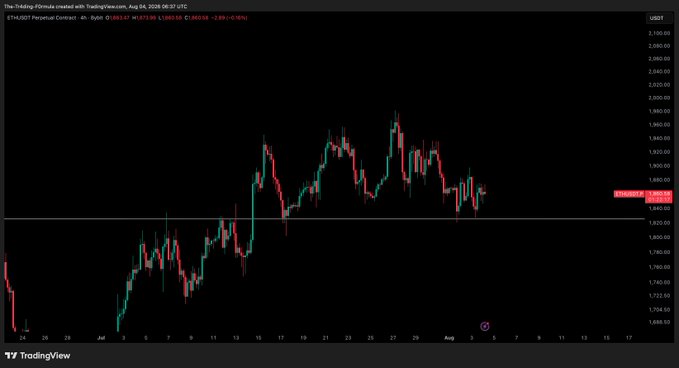679x368 pixels.
Task: Click the 1,900.00 price axis label
Action: [x=659, y=166]
